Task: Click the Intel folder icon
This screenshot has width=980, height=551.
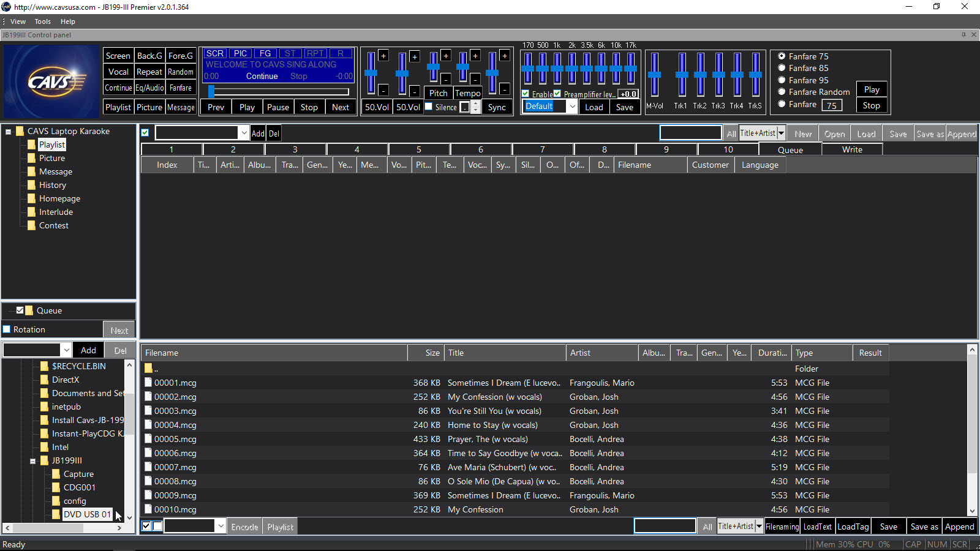Action: coord(44,447)
